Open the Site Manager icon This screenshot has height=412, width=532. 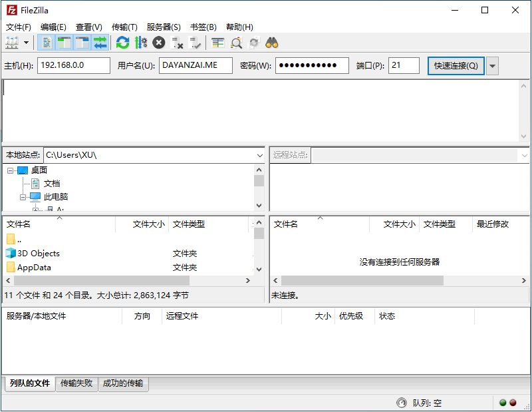pyautogui.click(x=12, y=43)
